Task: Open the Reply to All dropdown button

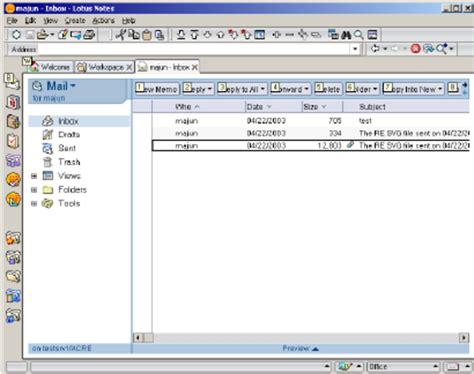Action: coord(241,89)
